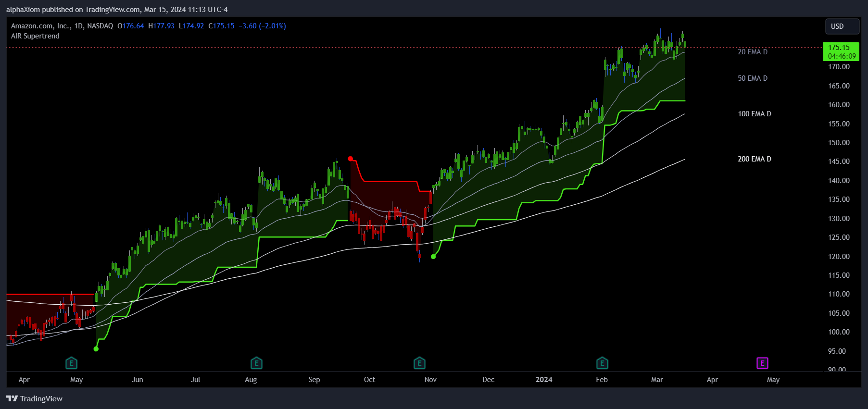Click the Jun label on time axis
Viewport: 868px width, 409px height.
[138, 380]
